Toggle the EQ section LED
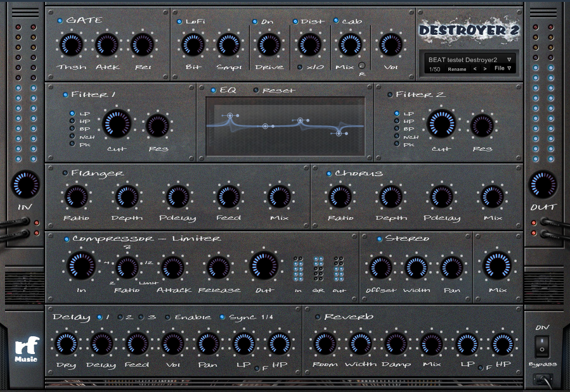570x392 pixels. (x=214, y=90)
